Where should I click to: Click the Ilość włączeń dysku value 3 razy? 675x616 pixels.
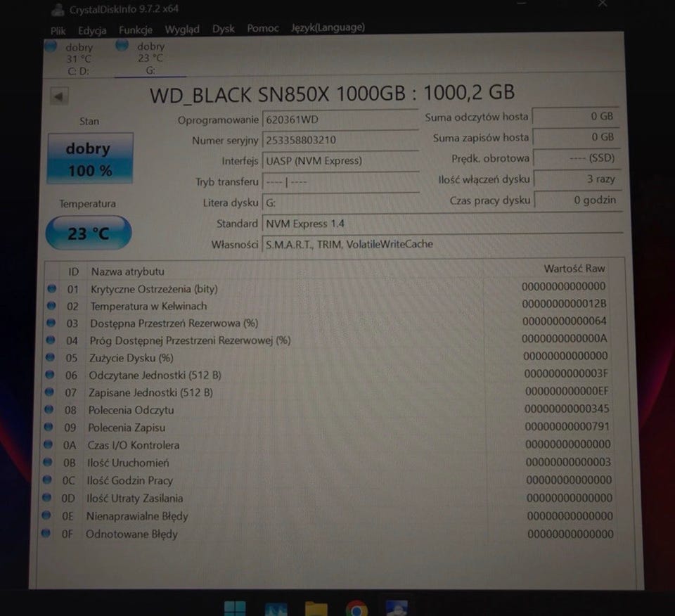pyautogui.click(x=578, y=179)
